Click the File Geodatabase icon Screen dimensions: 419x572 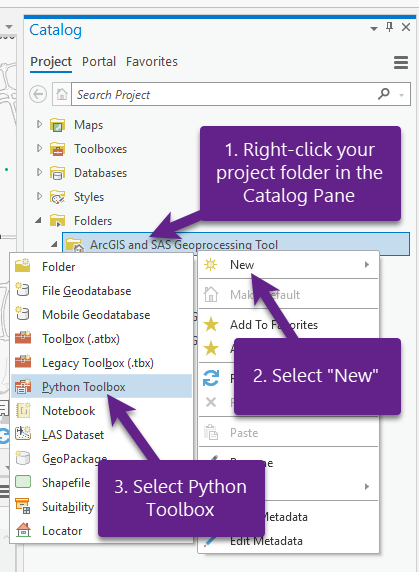coord(23,290)
